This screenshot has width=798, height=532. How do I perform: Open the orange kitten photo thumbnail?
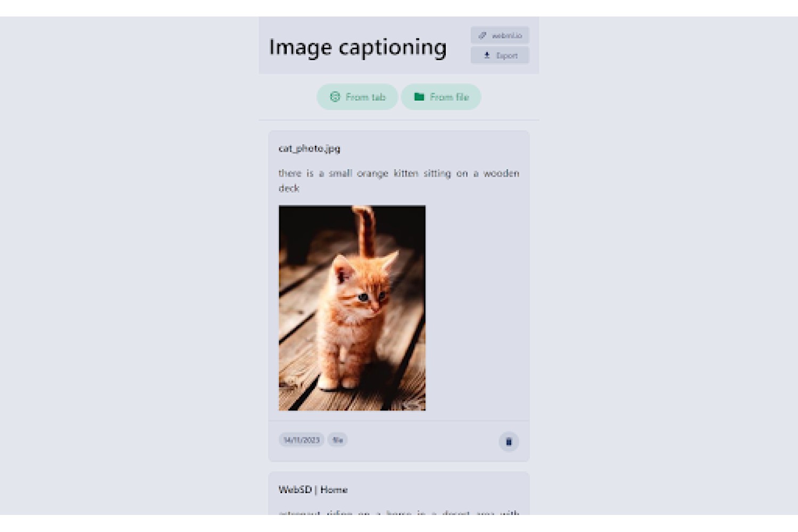click(x=352, y=308)
